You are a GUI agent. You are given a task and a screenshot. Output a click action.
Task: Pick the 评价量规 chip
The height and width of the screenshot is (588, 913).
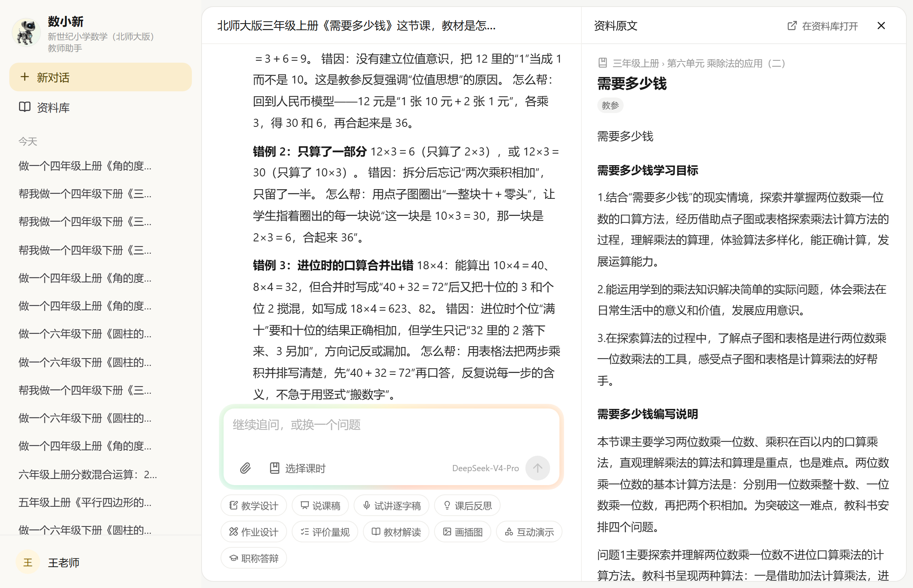point(325,532)
